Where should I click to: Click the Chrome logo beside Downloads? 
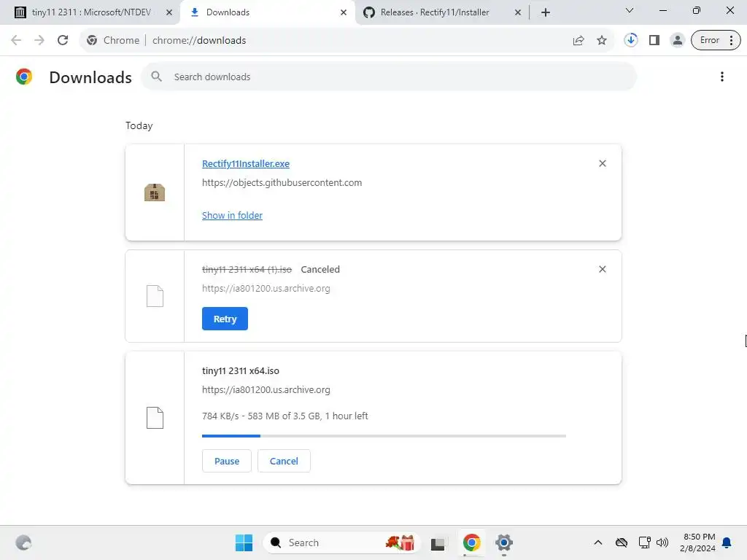pos(24,77)
